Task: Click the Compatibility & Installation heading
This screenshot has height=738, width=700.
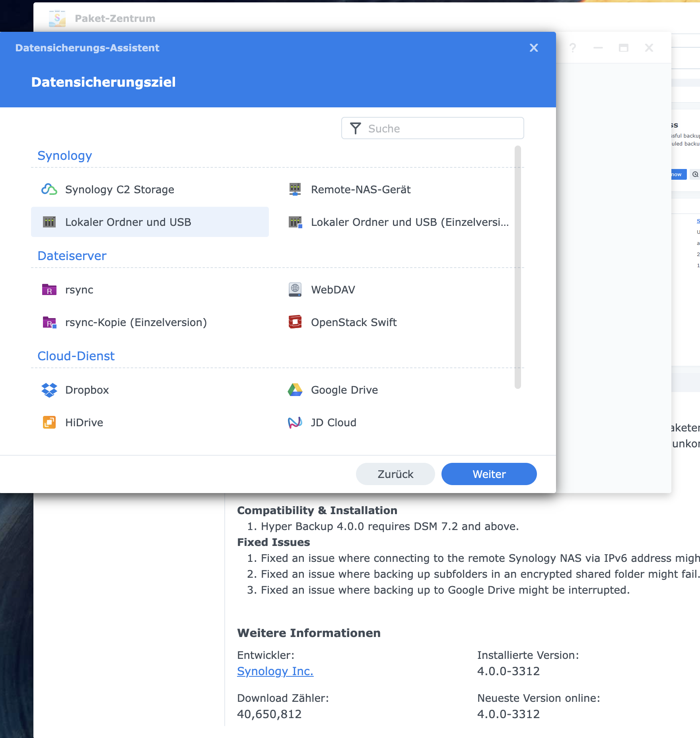Action: click(x=317, y=510)
